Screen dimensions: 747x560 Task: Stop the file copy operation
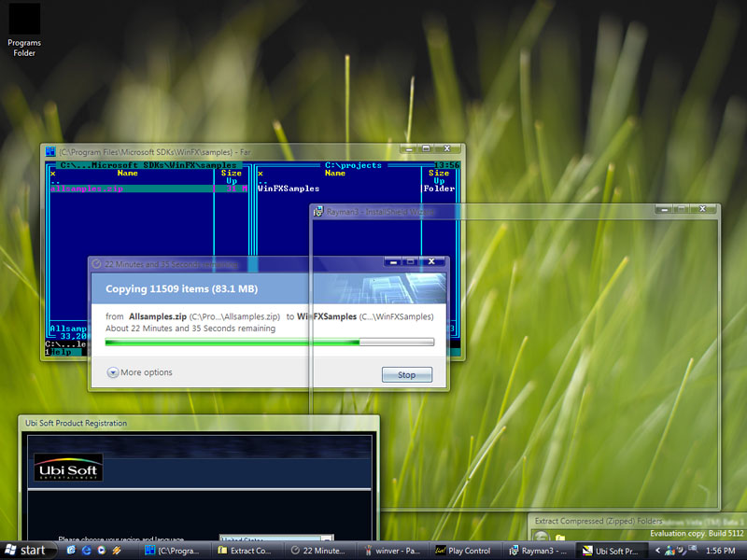click(x=407, y=375)
